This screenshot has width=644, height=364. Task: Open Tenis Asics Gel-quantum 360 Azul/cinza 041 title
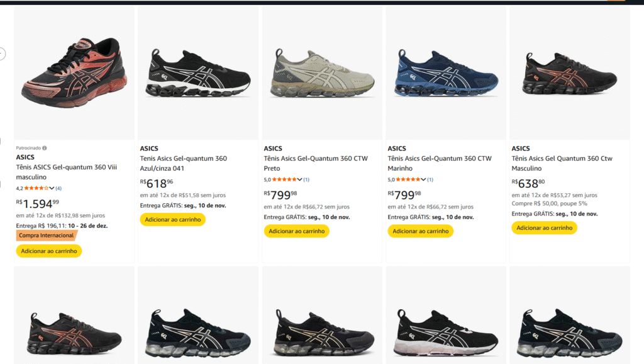(x=183, y=163)
